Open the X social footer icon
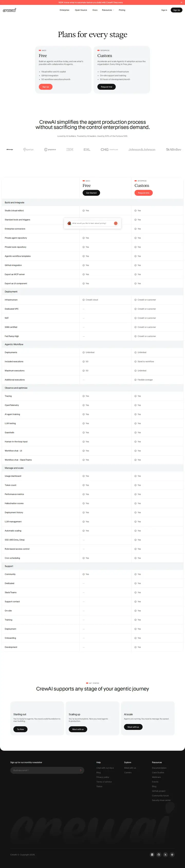 (165, 854)
